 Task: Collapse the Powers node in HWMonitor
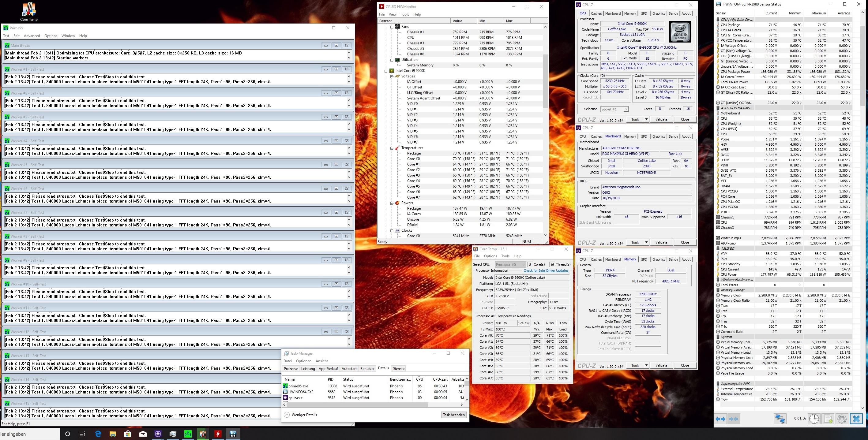tap(392, 203)
